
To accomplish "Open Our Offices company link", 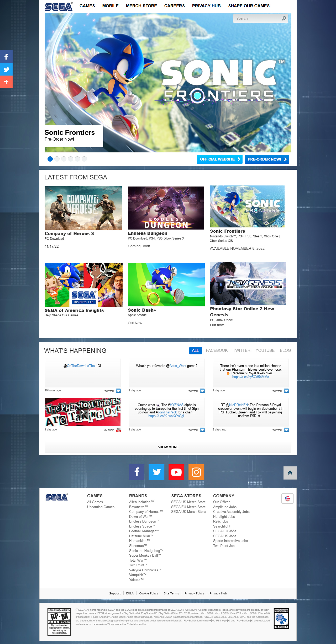I will (x=222, y=502).
